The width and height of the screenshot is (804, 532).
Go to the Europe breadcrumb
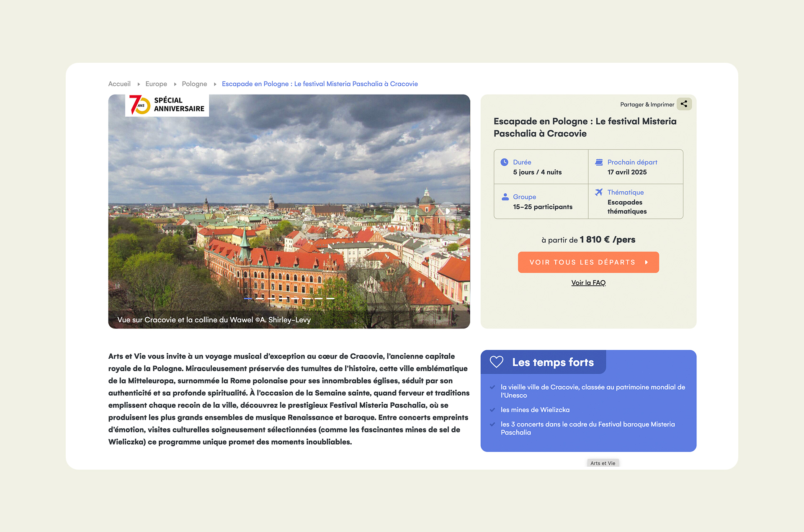[156, 84]
